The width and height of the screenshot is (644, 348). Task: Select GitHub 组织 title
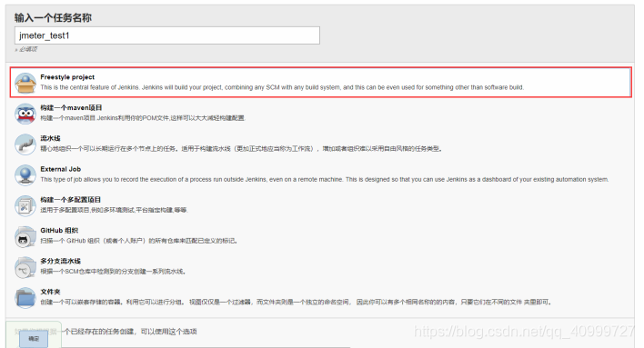pyautogui.click(x=59, y=231)
